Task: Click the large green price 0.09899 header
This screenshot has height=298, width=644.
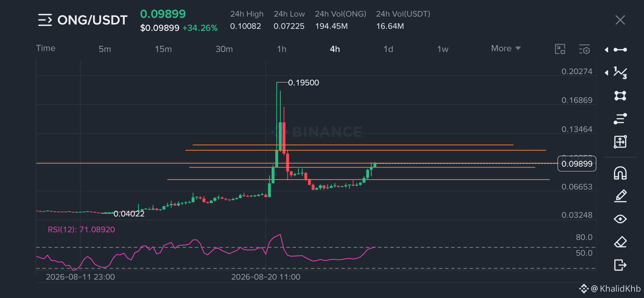Action: point(163,14)
